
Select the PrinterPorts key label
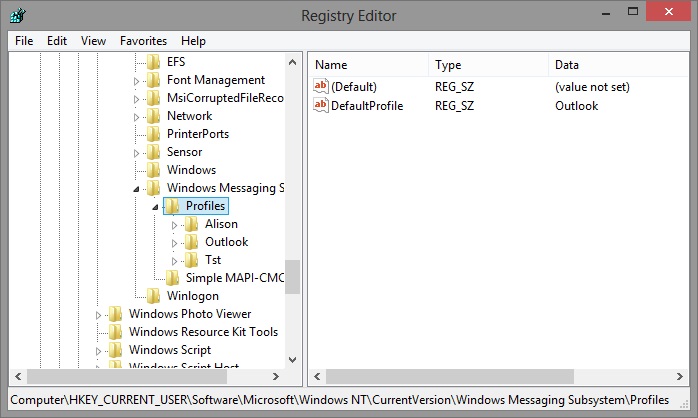198,134
